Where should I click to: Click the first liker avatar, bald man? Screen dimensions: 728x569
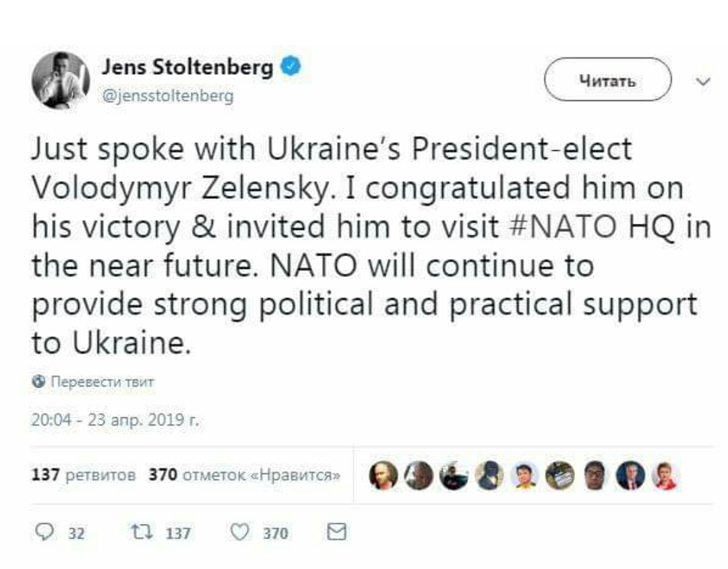coord(383,476)
